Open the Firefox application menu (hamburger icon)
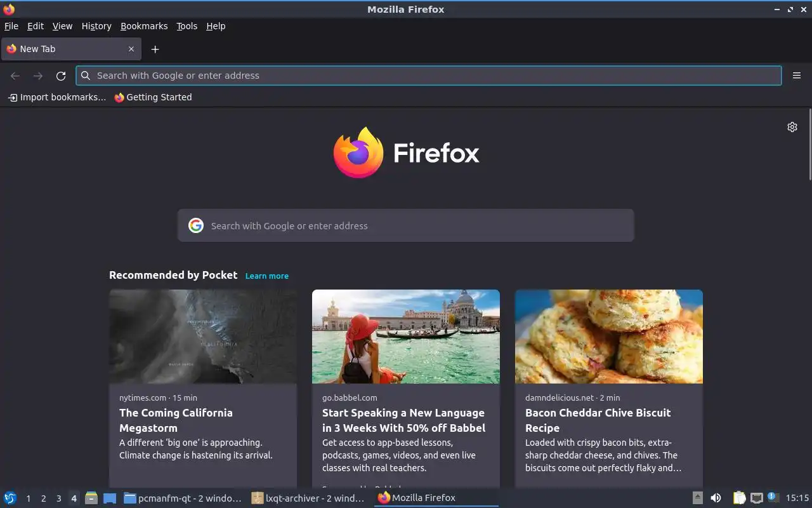This screenshot has width=812, height=508. point(797,76)
